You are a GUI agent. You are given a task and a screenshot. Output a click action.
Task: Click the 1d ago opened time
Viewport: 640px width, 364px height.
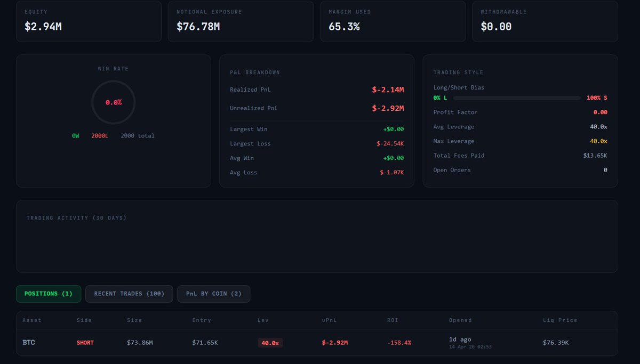(x=460, y=339)
